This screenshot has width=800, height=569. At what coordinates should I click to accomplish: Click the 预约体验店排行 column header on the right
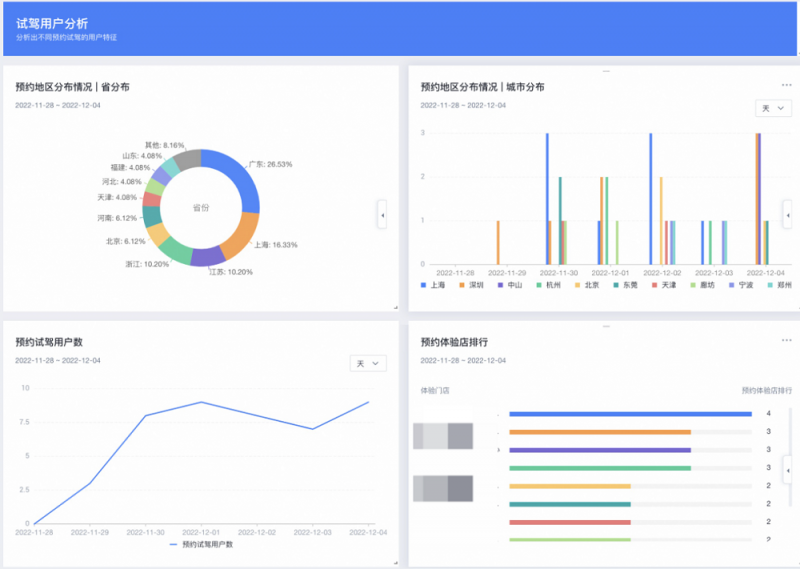[766, 390]
